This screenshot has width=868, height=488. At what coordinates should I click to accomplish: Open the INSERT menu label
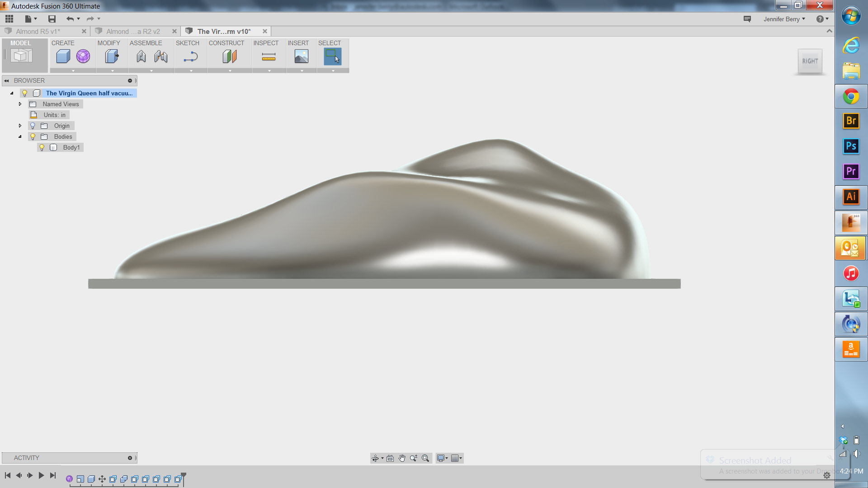(x=298, y=43)
